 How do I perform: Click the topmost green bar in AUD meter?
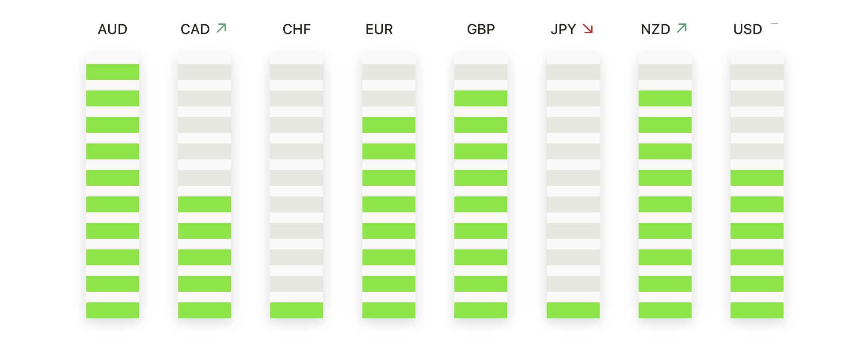point(113,72)
